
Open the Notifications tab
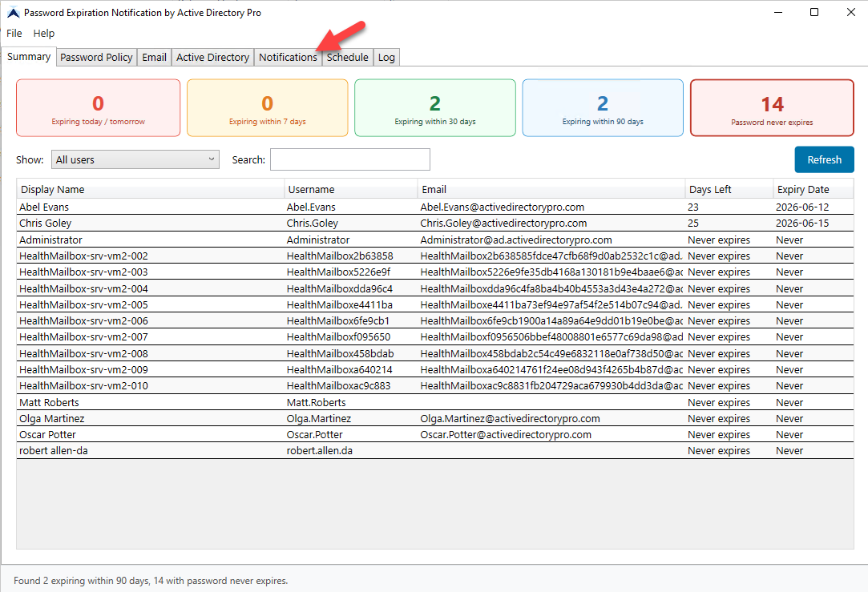pyautogui.click(x=288, y=57)
